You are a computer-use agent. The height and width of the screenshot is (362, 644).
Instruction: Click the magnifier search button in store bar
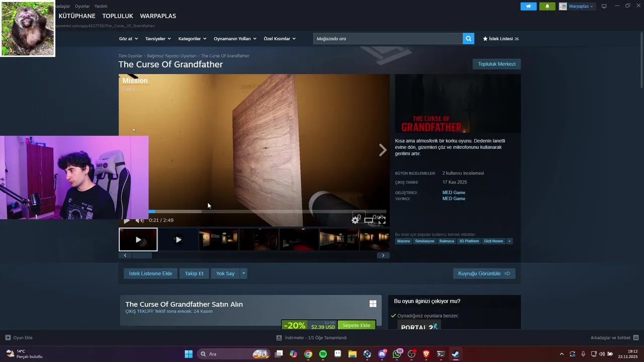[x=468, y=39]
